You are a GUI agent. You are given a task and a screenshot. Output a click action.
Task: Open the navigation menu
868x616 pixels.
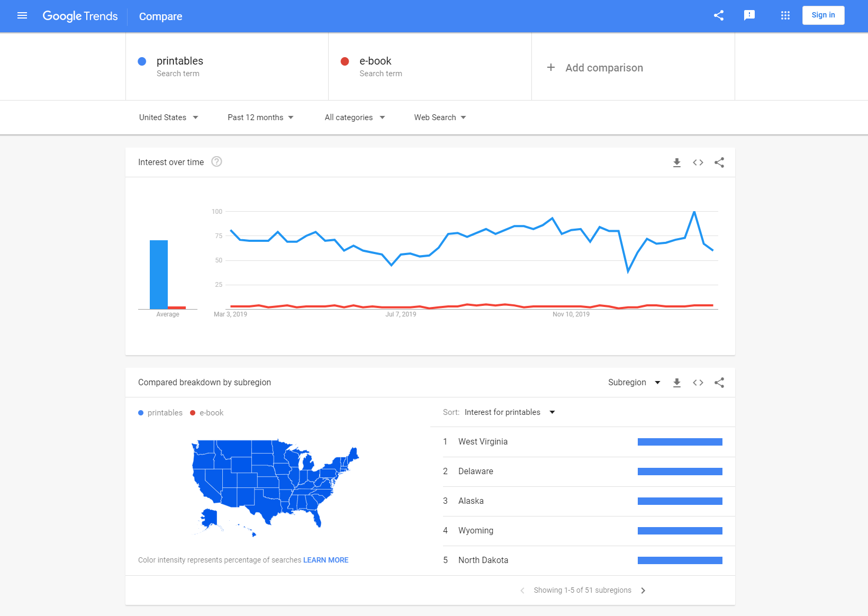tap(22, 15)
